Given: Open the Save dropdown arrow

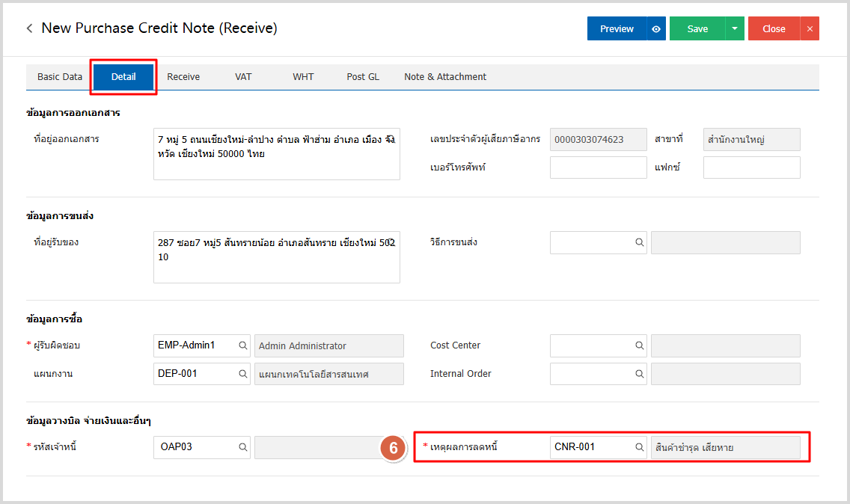Looking at the screenshot, I should (734, 28).
